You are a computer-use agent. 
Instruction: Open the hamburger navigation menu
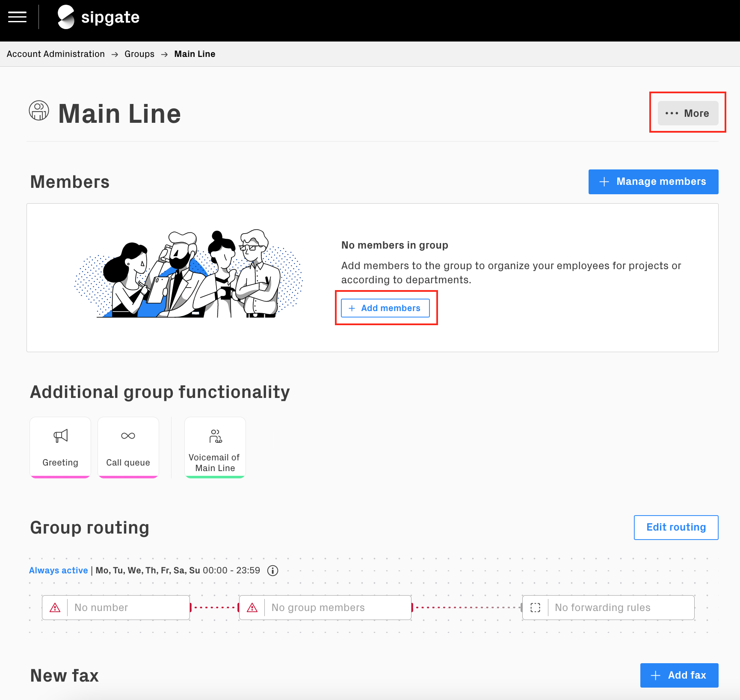17,17
